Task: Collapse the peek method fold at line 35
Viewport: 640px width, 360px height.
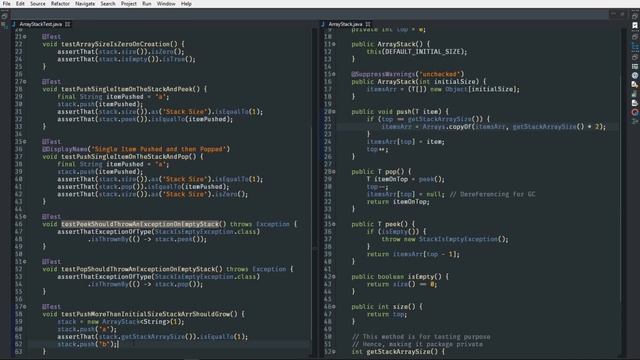Action: tap(334, 224)
